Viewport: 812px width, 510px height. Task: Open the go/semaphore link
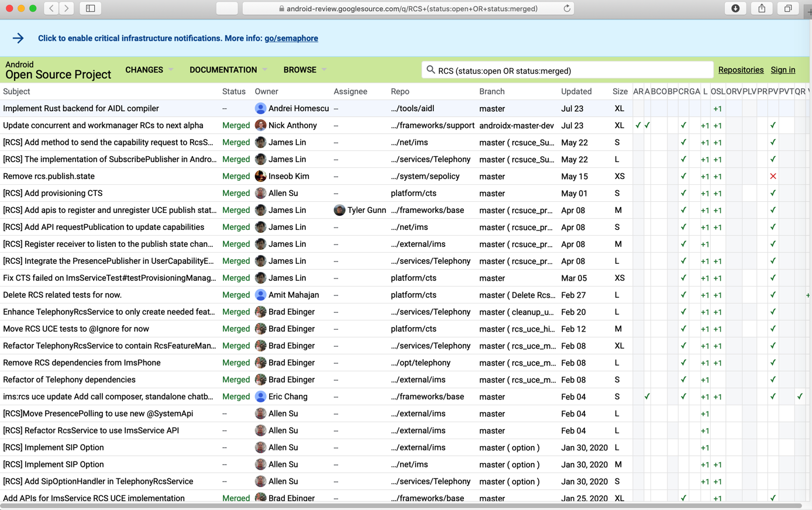(x=291, y=38)
